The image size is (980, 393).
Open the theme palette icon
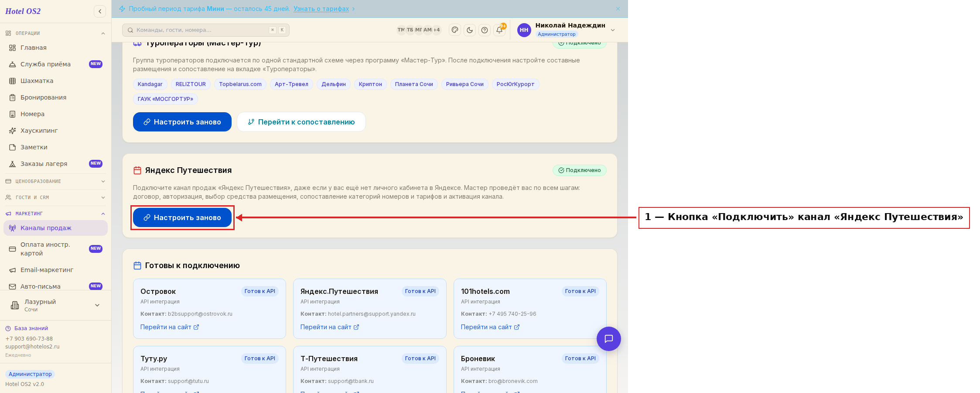coord(455,30)
